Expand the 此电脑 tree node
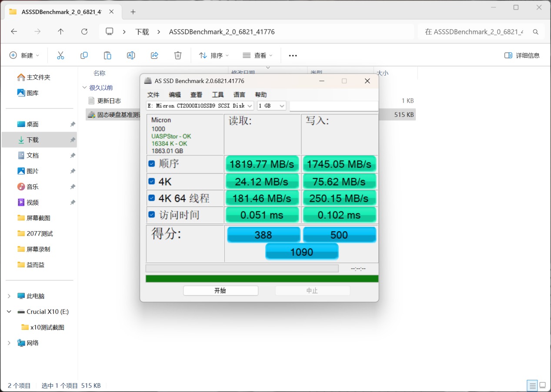 [x=9, y=296]
